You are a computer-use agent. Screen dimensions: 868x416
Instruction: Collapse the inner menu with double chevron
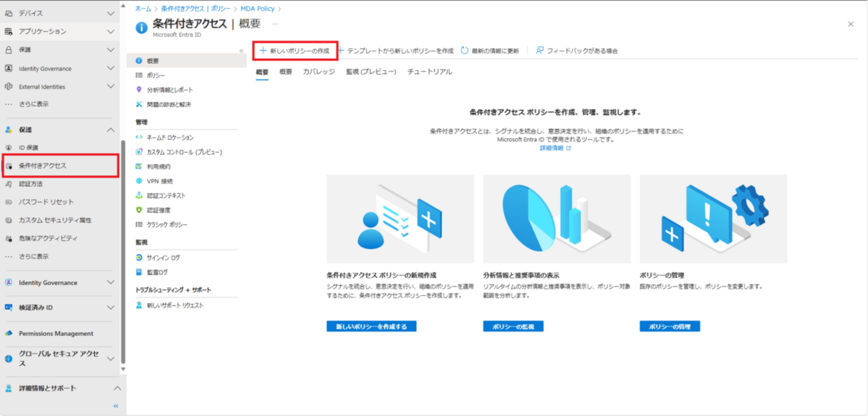pyautogui.click(x=241, y=50)
